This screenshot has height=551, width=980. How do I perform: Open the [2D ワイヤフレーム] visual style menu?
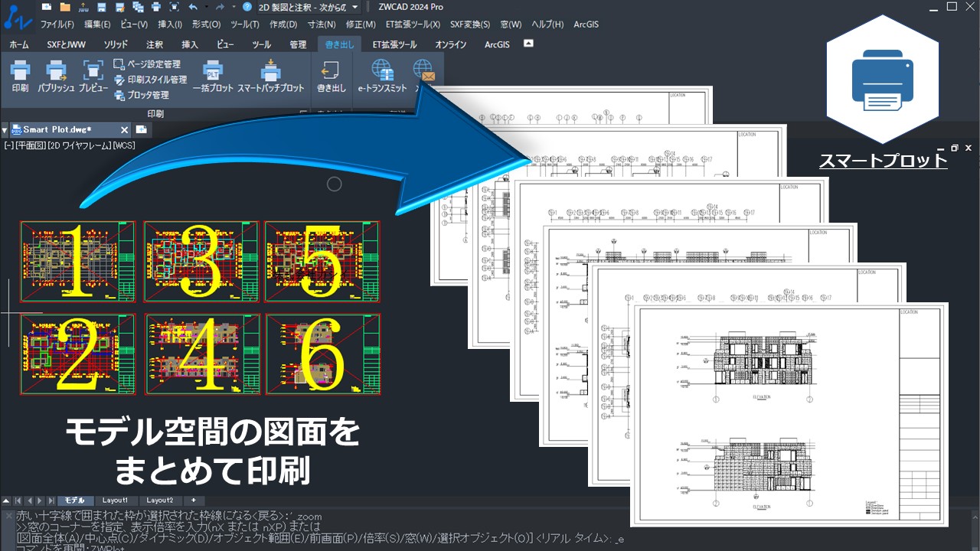80,145
